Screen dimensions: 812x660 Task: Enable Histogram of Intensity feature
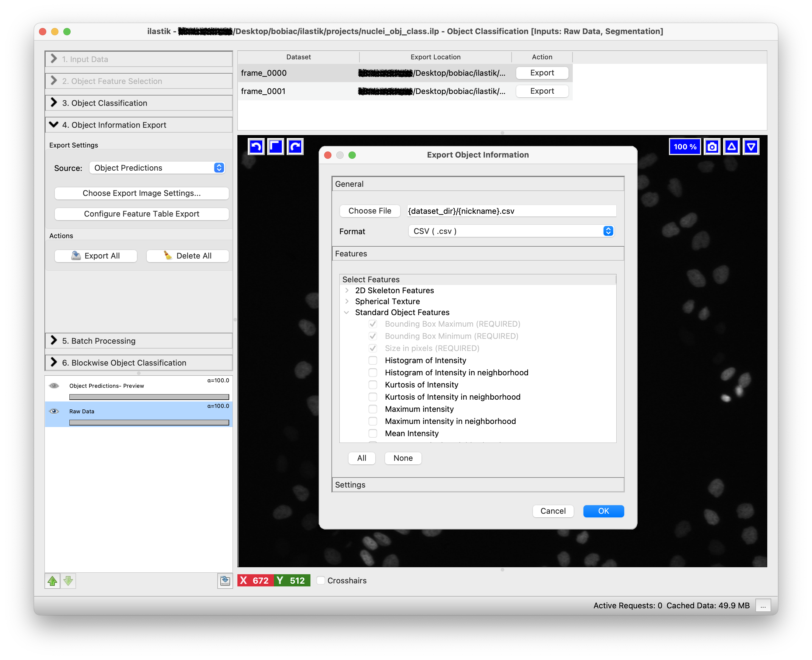(x=373, y=360)
